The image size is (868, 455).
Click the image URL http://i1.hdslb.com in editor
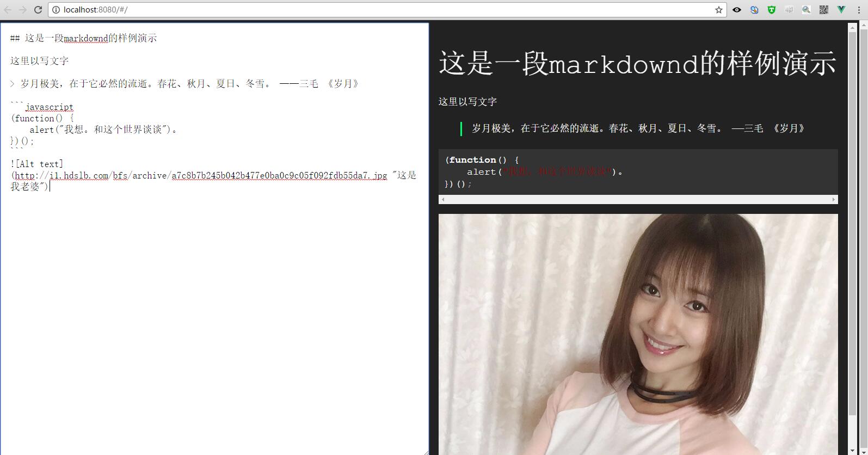click(x=201, y=175)
